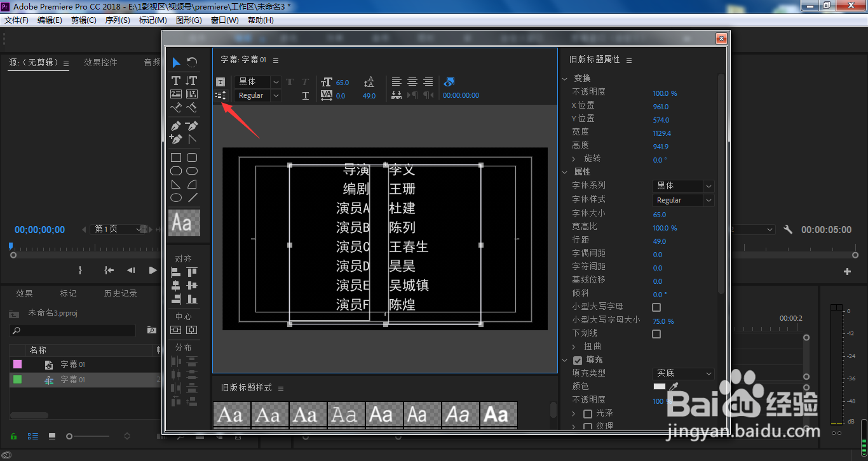Screen dimensions: 868x461
Task: Select the Rectangle shape tool
Action: point(176,157)
